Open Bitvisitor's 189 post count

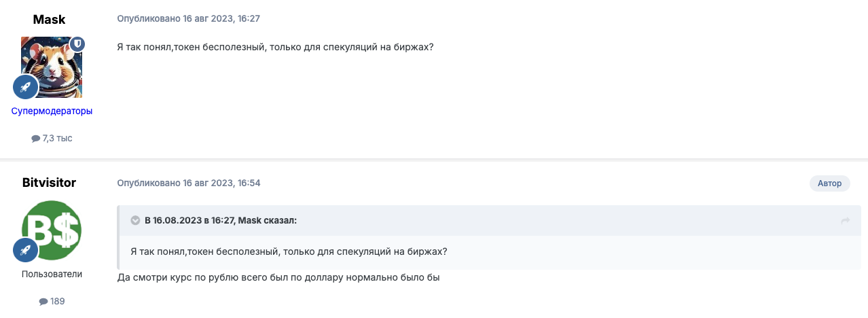click(52, 301)
